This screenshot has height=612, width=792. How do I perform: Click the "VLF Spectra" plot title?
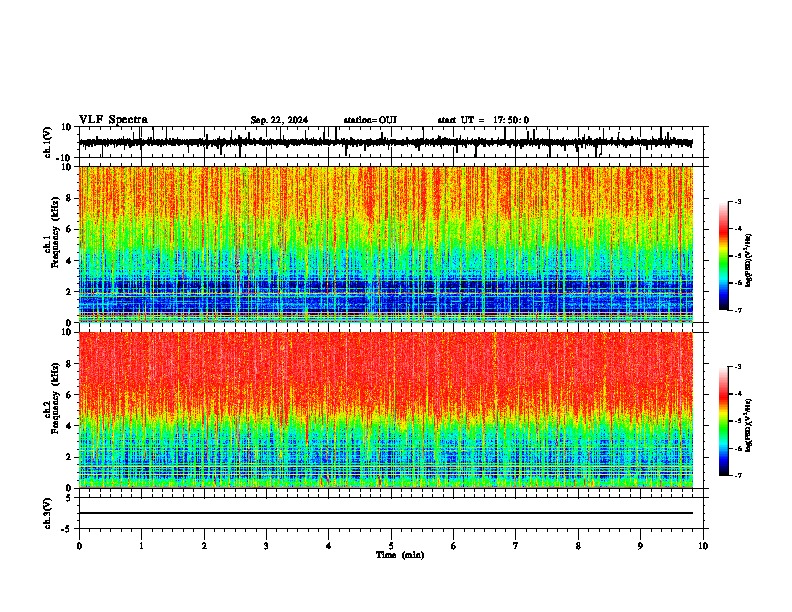click(113, 120)
